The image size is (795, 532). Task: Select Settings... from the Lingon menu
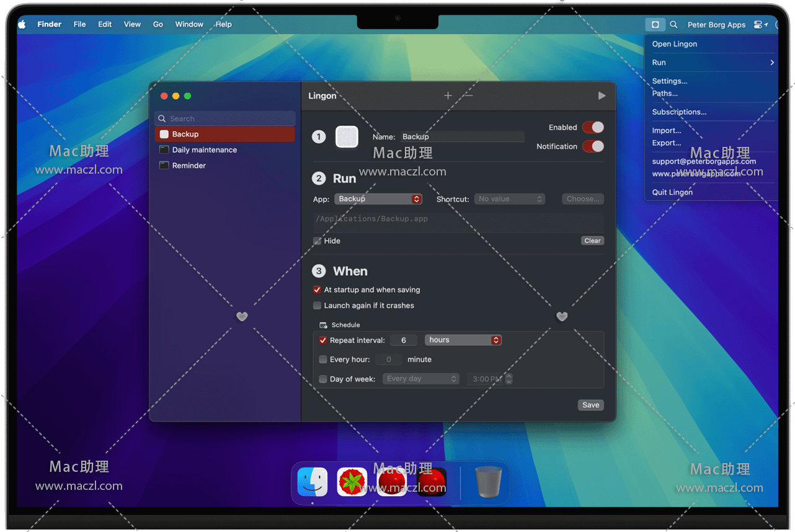tap(670, 81)
